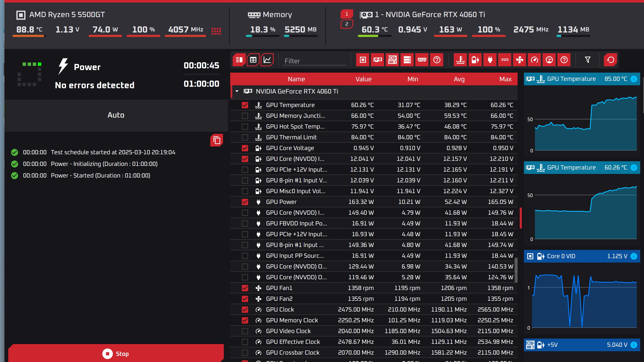Toggle the temperature sensor type filter
This screenshot has height=362, width=644.
460,60
